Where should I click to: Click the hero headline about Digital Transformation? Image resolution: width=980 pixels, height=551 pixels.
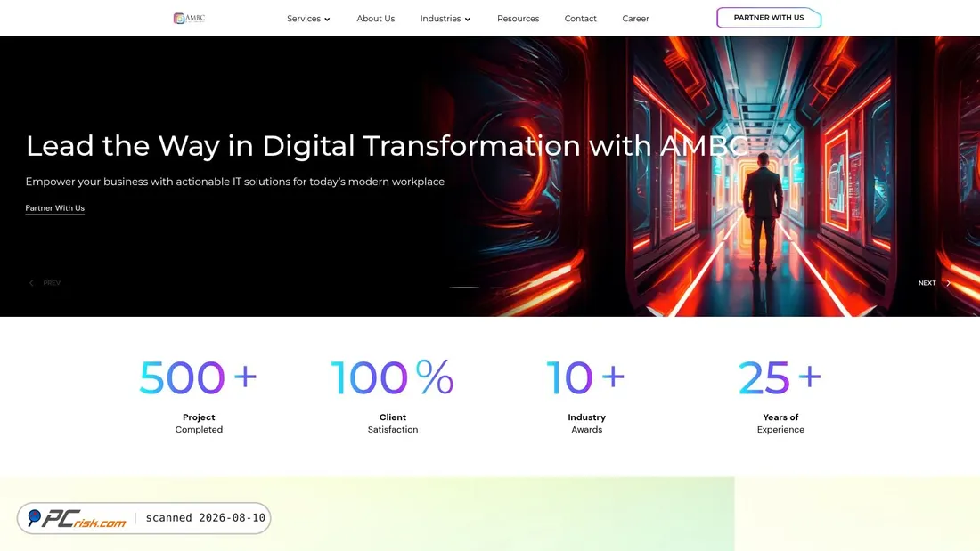[387, 146]
